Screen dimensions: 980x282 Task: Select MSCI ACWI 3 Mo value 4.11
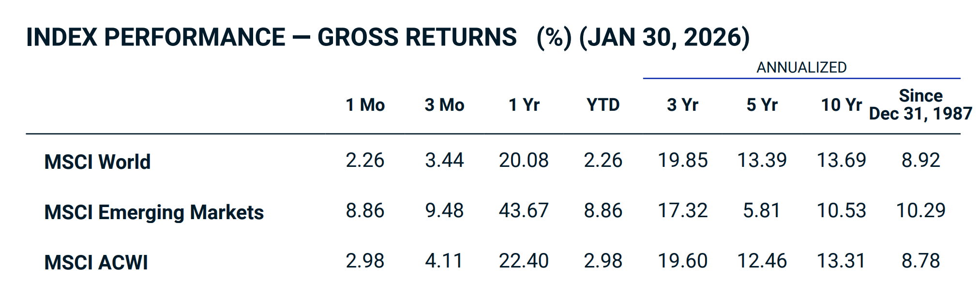pyautogui.click(x=444, y=261)
